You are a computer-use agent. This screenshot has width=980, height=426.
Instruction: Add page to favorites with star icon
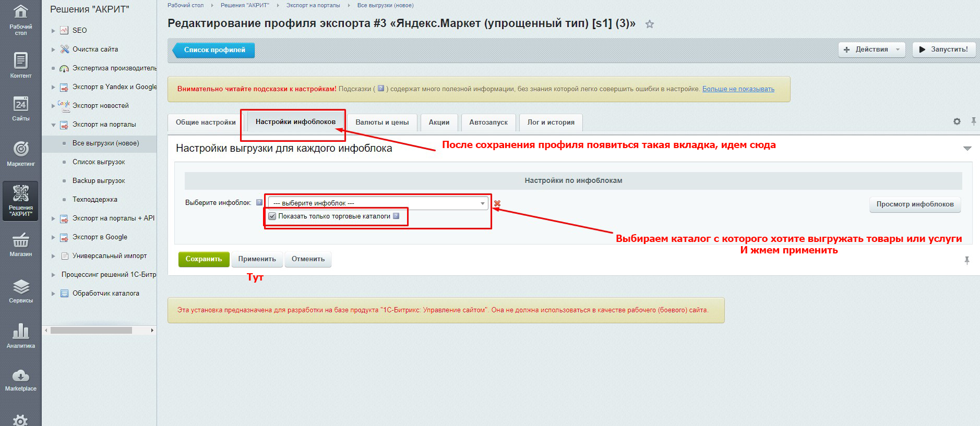(x=649, y=24)
